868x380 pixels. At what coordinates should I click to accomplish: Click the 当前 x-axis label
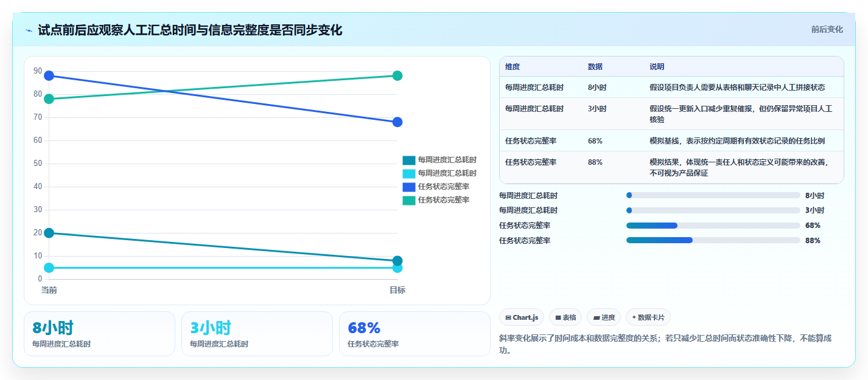tap(49, 290)
